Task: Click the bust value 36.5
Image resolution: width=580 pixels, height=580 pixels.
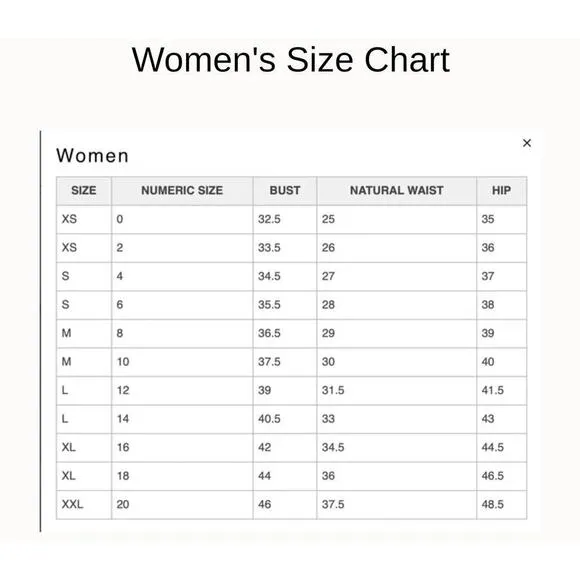Action: coord(269,333)
